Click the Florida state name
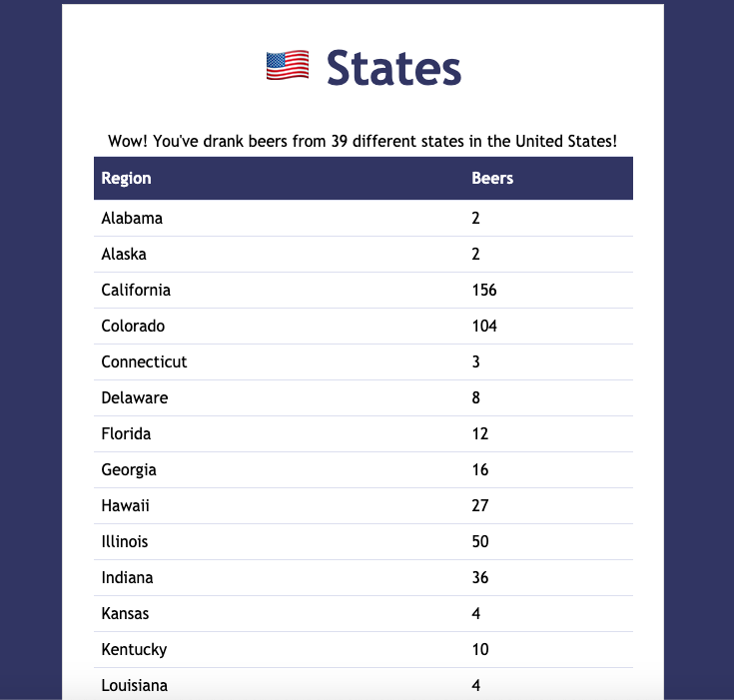This screenshot has height=700, width=734. click(126, 434)
